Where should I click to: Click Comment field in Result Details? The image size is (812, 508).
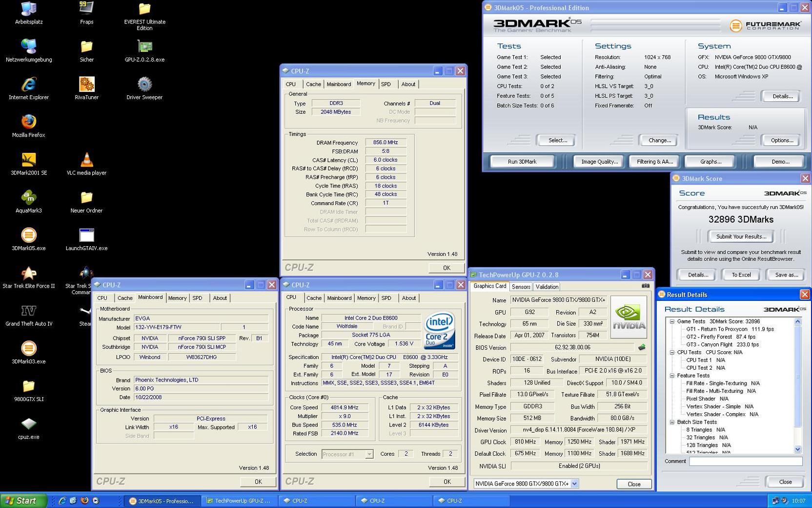coord(745,462)
